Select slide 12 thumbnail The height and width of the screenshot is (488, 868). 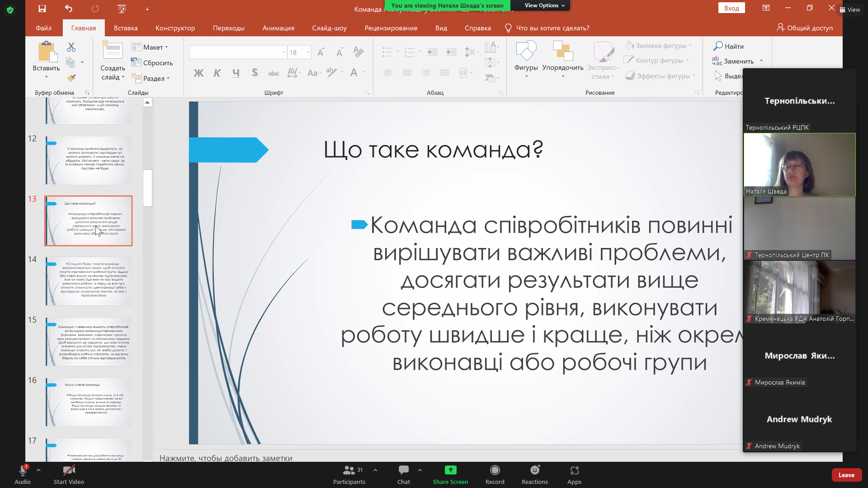click(89, 160)
